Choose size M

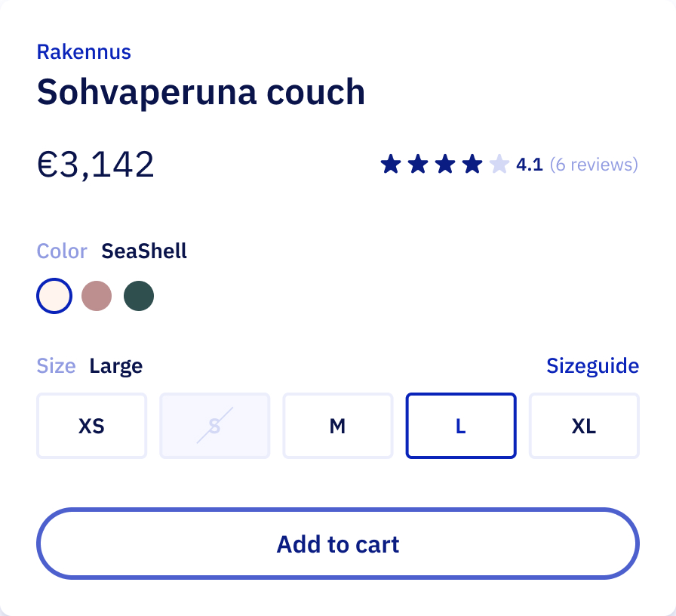tap(338, 426)
